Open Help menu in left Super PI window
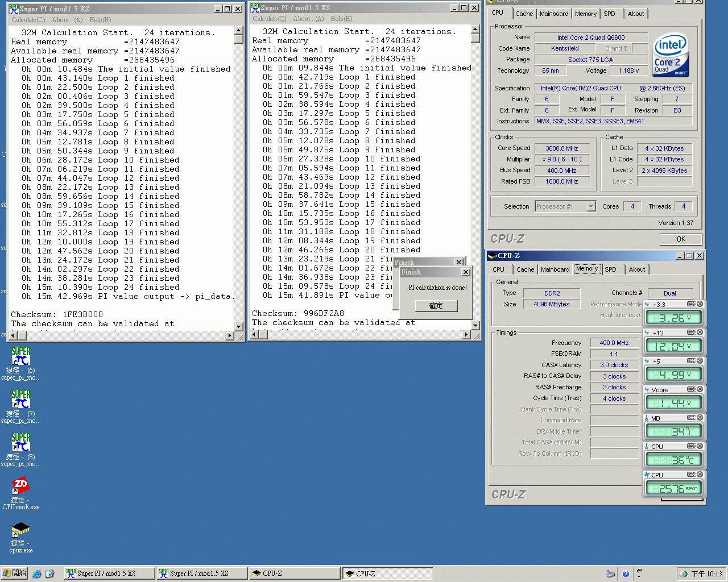728x582 pixels. (100, 20)
